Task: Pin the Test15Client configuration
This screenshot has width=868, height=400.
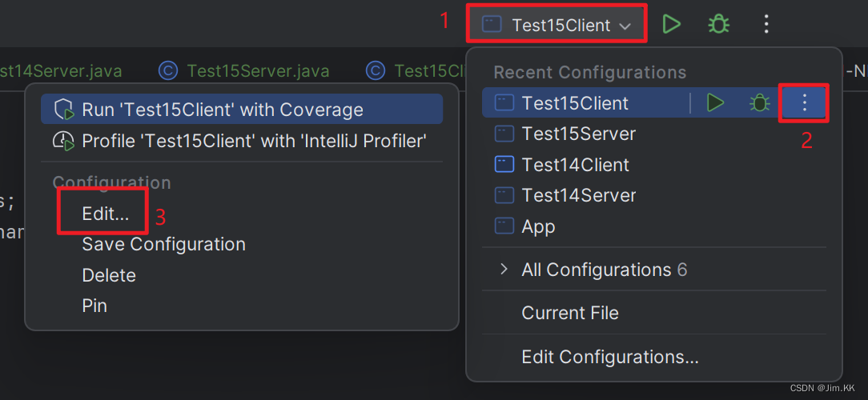Action: pos(94,306)
